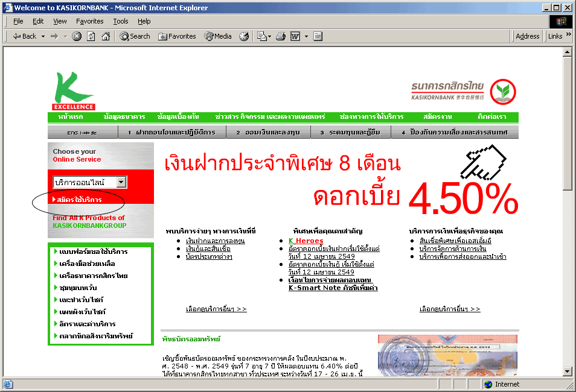Viewport: 576px width, 392px height.
Task: Open the Edit menu
Action: pos(38,21)
